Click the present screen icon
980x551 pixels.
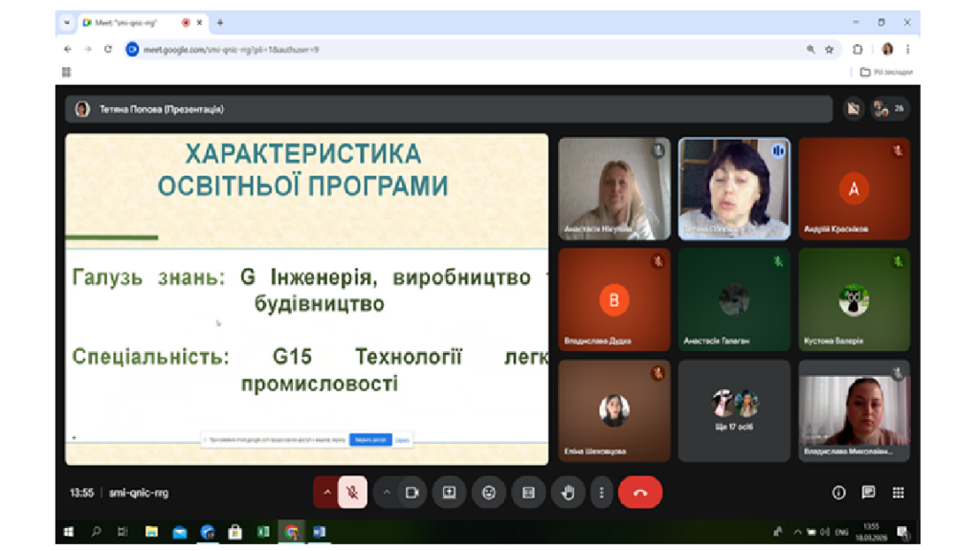(450, 493)
